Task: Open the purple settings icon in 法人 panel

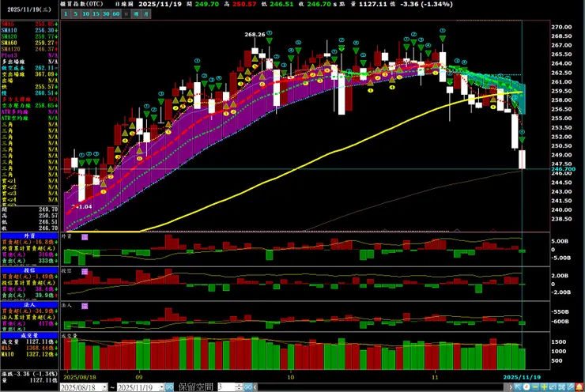Action: click(x=85, y=306)
